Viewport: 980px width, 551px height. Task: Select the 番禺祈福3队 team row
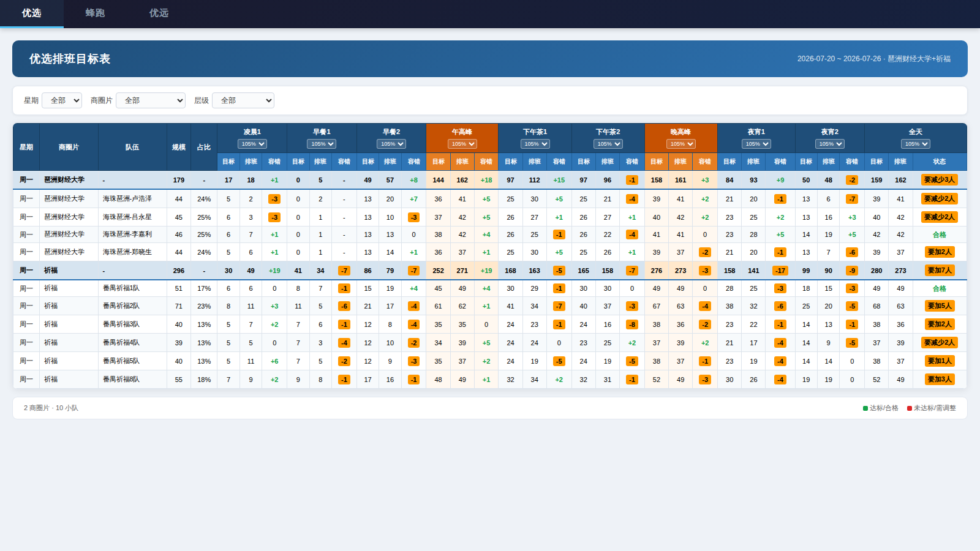490,324
